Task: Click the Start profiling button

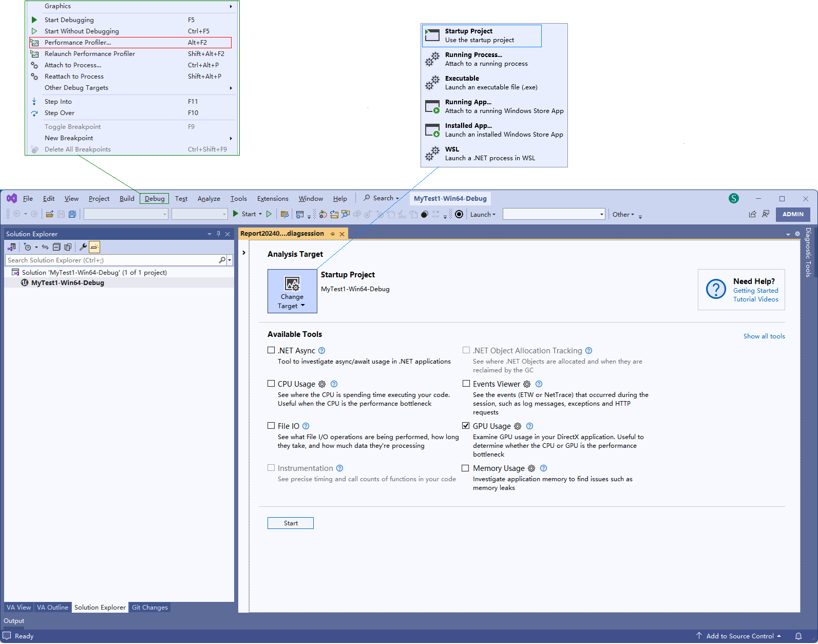Action: pyautogui.click(x=291, y=523)
